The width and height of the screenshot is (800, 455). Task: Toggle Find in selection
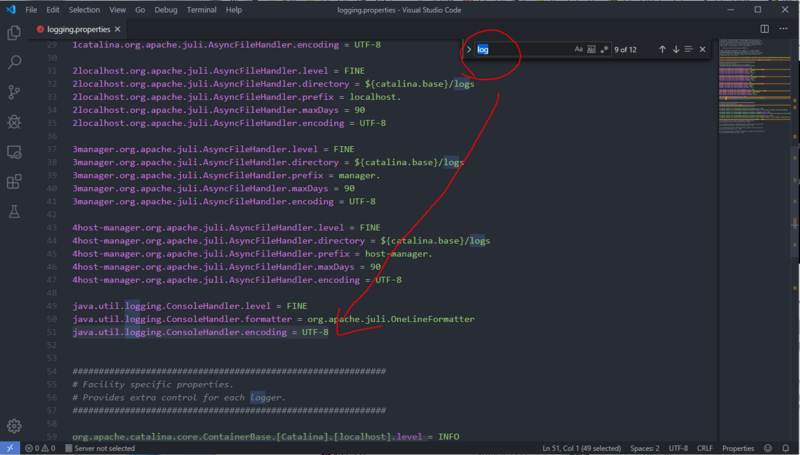click(x=689, y=49)
